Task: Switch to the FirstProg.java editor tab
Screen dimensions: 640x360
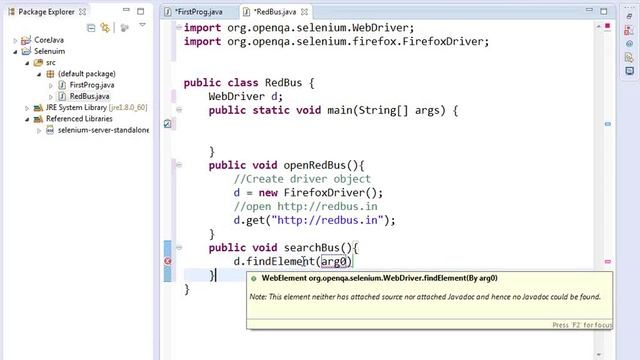Action: [198, 12]
